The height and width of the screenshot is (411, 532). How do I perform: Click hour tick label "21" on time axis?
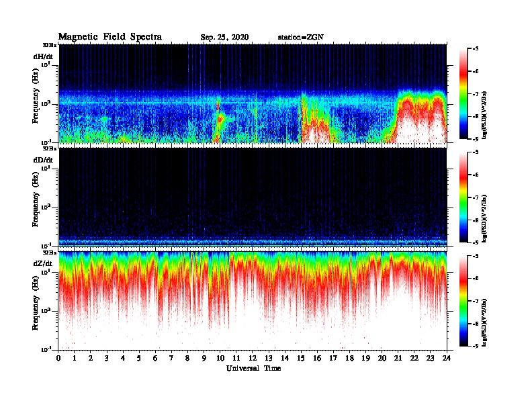coord(398,358)
